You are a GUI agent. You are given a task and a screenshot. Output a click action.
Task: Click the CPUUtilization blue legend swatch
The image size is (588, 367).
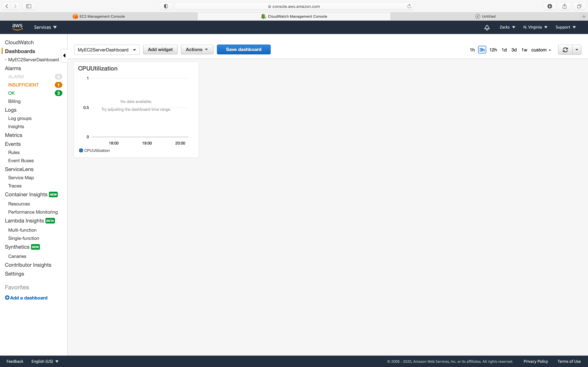(81, 151)
